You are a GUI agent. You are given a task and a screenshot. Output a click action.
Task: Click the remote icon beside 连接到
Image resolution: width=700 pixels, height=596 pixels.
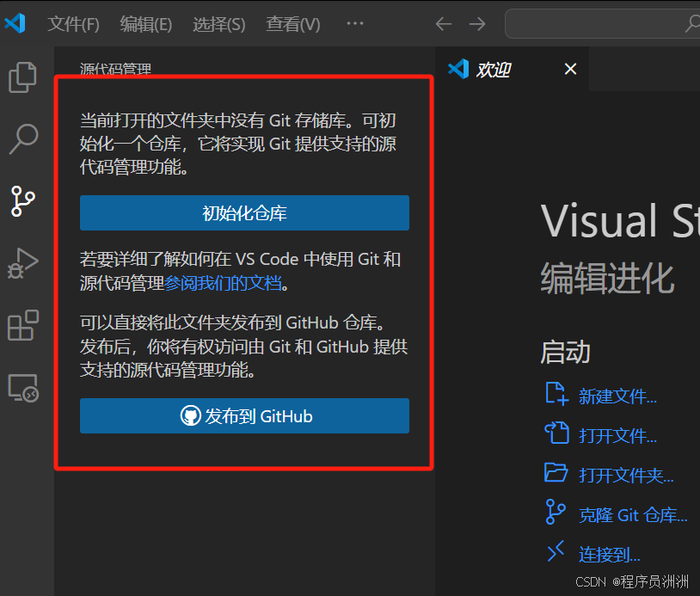[556, 551]
